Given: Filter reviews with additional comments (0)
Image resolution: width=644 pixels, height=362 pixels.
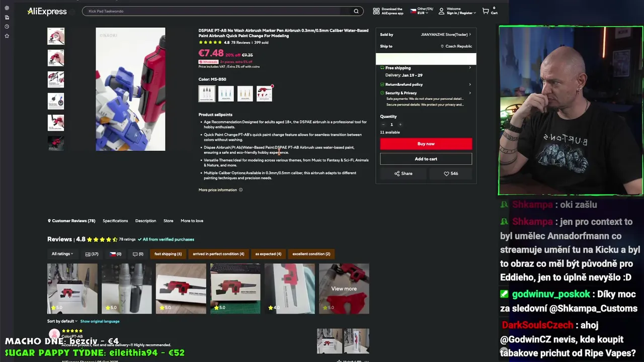Looking at the screenshot, I should click(x=138, y=254).
